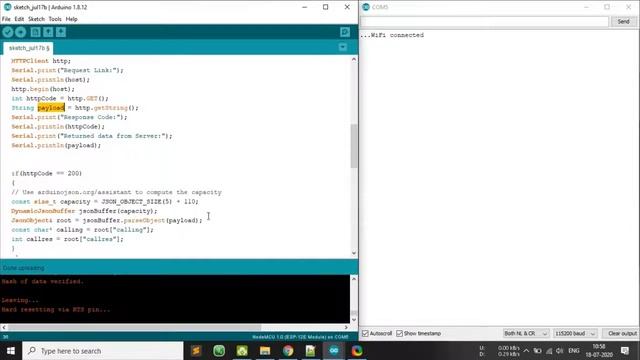This screenshot has width=640, height=360.
Task: Open the File menu
Action: tap(6, 19)
